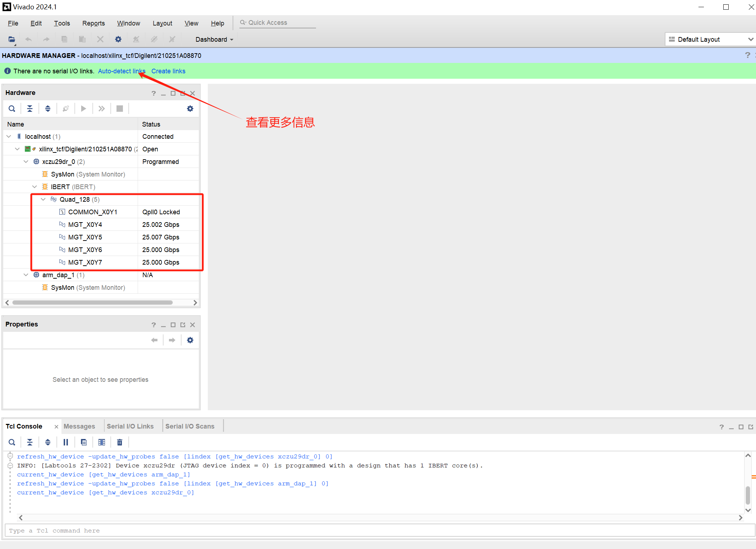Clear Tcl Console with trash icon

pyautogui.click(x=120, y=442)
